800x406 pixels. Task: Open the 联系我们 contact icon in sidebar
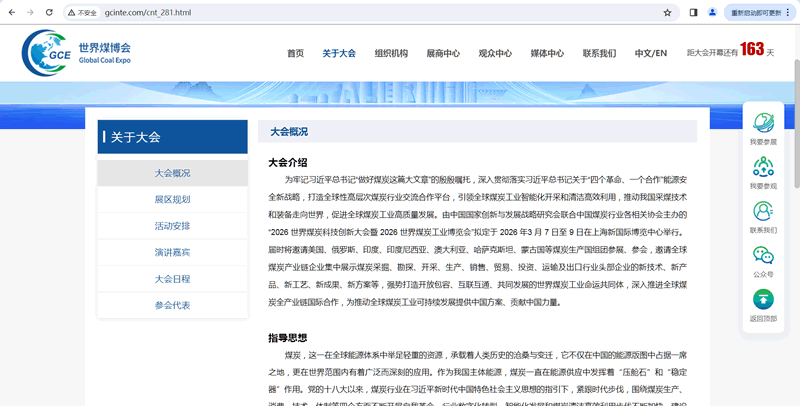[763, 211]
